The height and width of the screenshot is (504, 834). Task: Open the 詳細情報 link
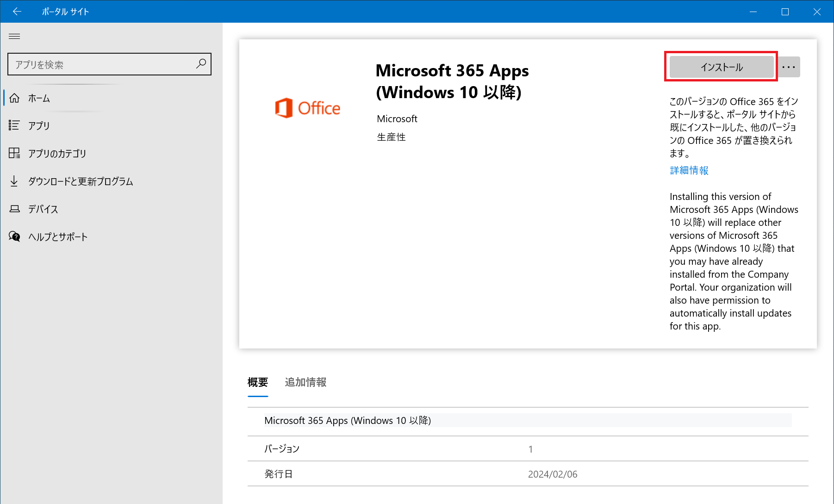[x=689, y=170]
